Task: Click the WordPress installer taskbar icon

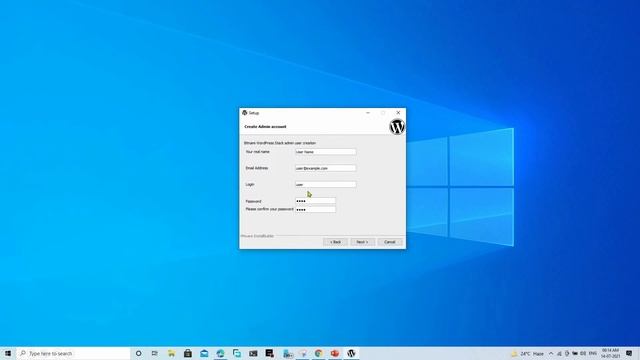Action: 351,353
